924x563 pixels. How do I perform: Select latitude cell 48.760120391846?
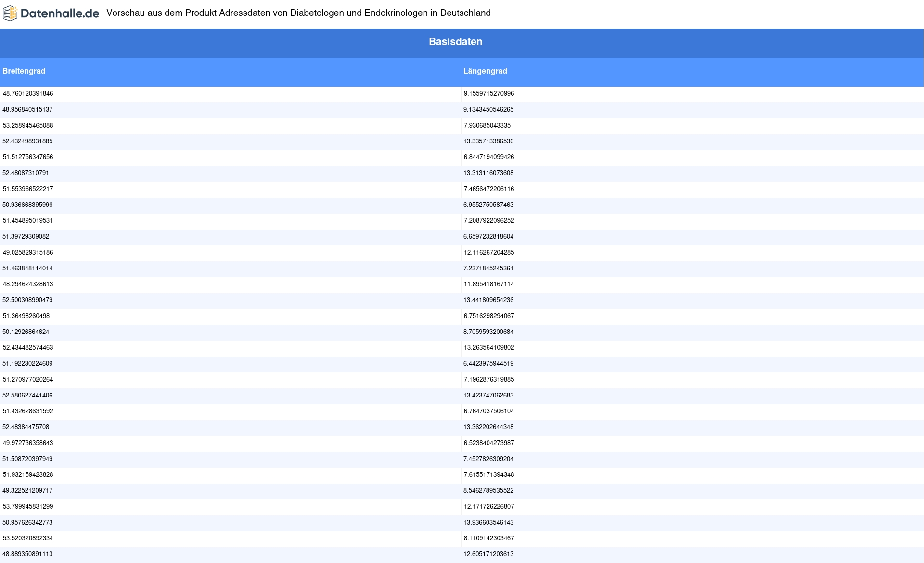(x=28, y=94)
